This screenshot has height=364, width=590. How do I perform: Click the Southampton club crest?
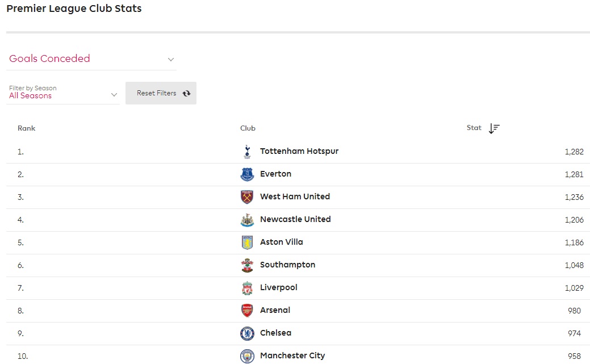point(246,265)
